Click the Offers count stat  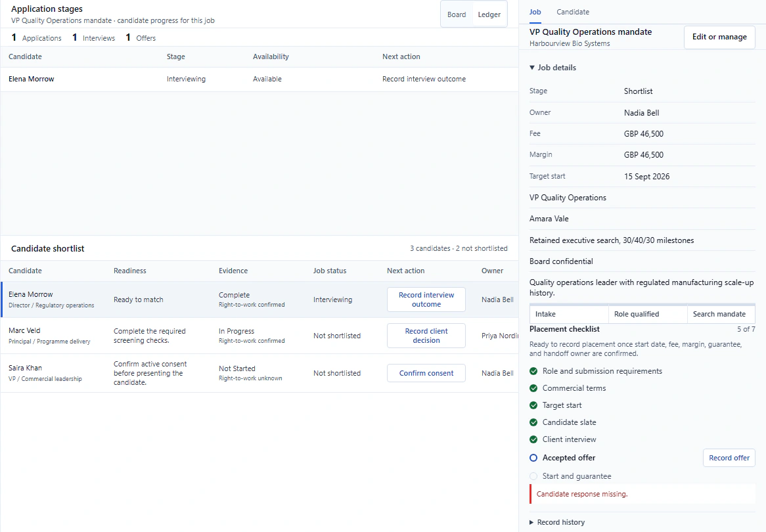click(x=141, y=37)
